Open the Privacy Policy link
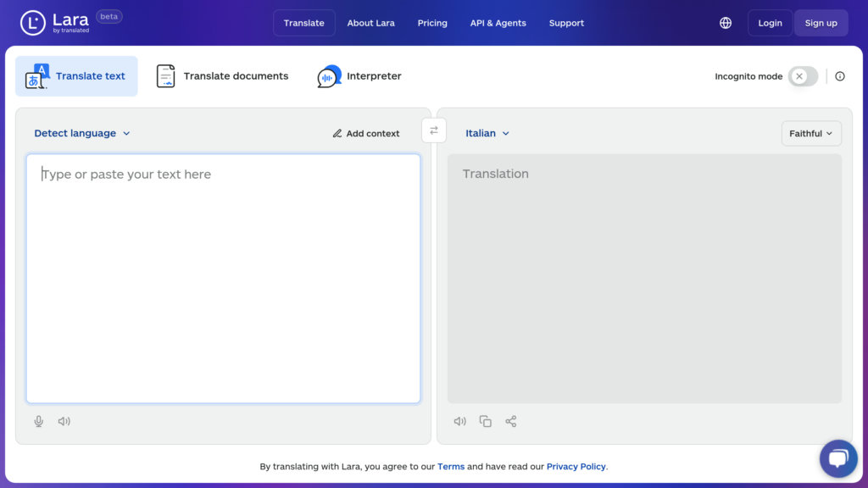The height and width of the screenshot is (488, 868). (x=576, y=467)
